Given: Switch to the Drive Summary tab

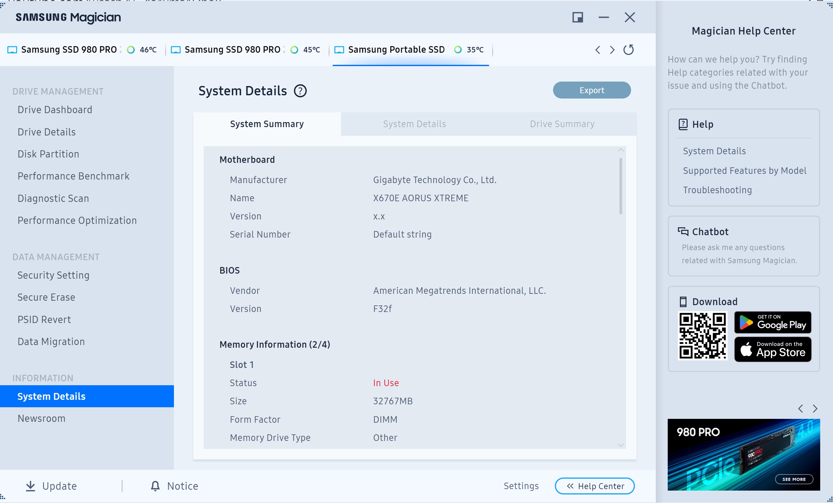Looking at the screenshot, I should click(562, 124).
